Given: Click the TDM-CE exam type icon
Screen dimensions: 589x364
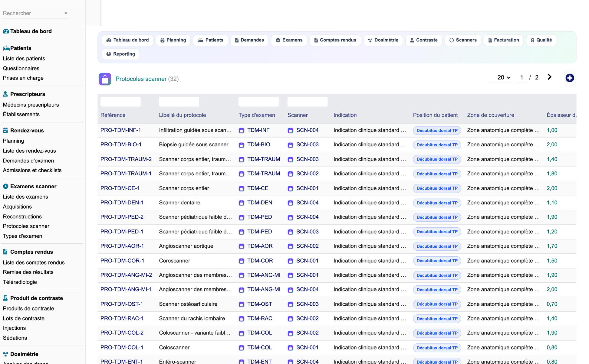Looking at the screenshot, I should point(242,189).
